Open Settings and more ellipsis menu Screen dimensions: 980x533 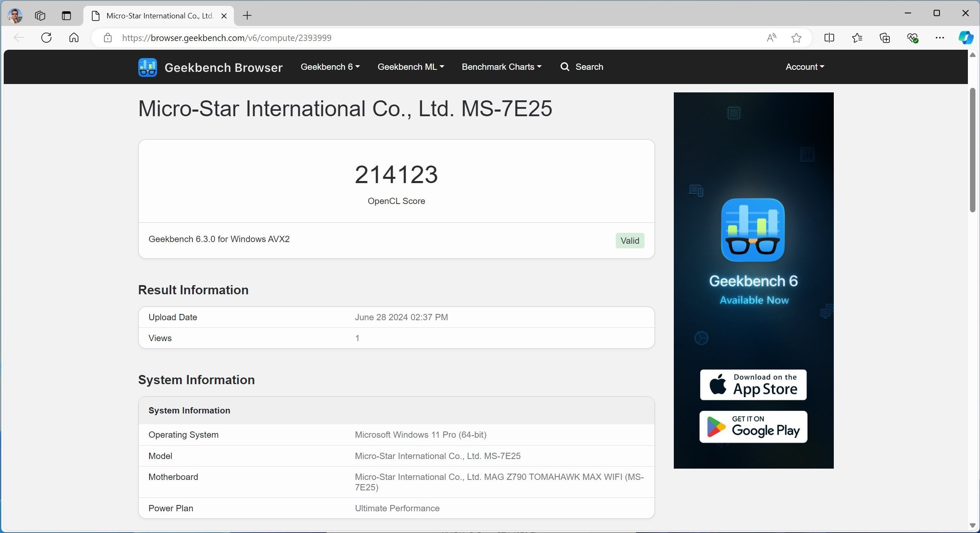coord(940,38)
